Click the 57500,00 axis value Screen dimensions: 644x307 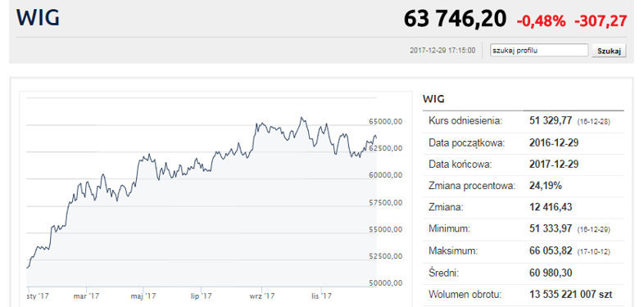pos(385,202)
